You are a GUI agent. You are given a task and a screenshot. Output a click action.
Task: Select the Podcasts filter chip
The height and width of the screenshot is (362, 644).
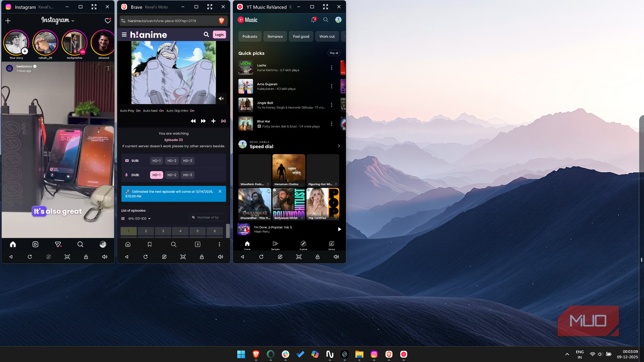click(x=250, y=37)
